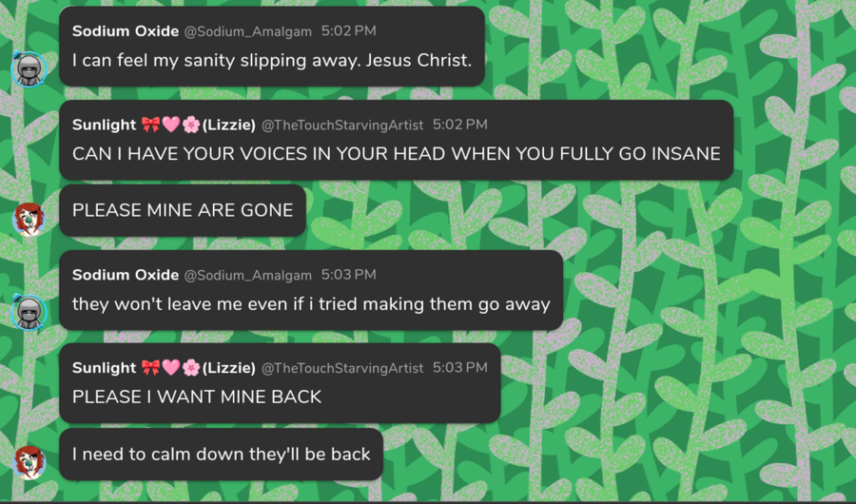Click Sodium Oxide's avatar beside the 5:03 PM message

pos(29,312)
